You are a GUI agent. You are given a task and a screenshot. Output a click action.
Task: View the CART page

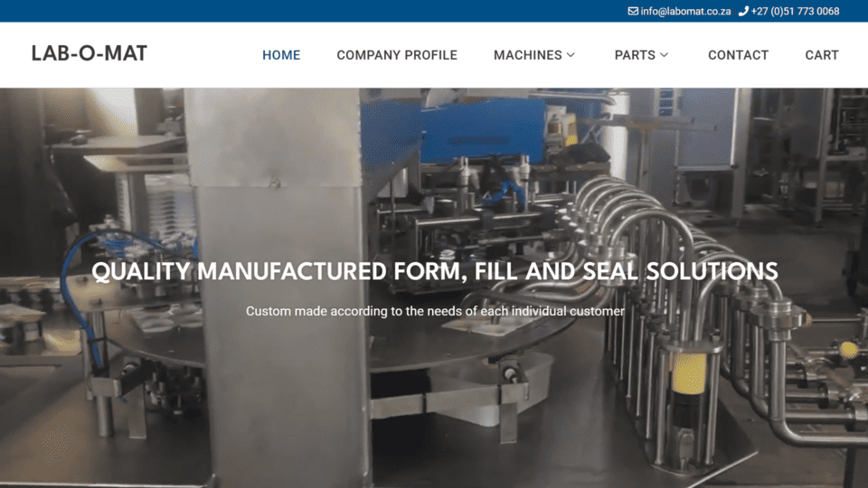822,55
